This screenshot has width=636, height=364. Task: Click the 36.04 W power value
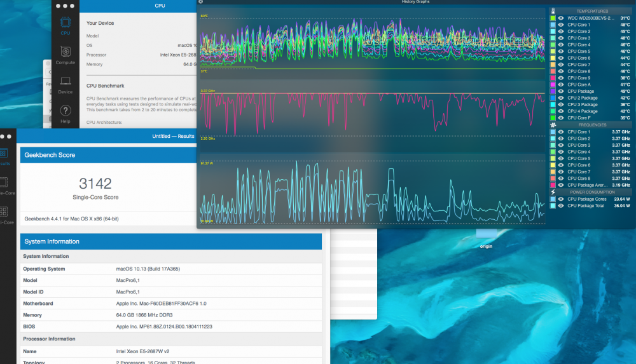[622, 206]
